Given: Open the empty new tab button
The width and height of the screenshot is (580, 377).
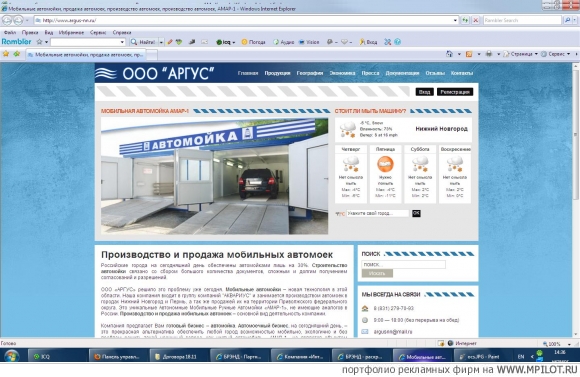Looking at the screenshot, I should pos(152,55).
